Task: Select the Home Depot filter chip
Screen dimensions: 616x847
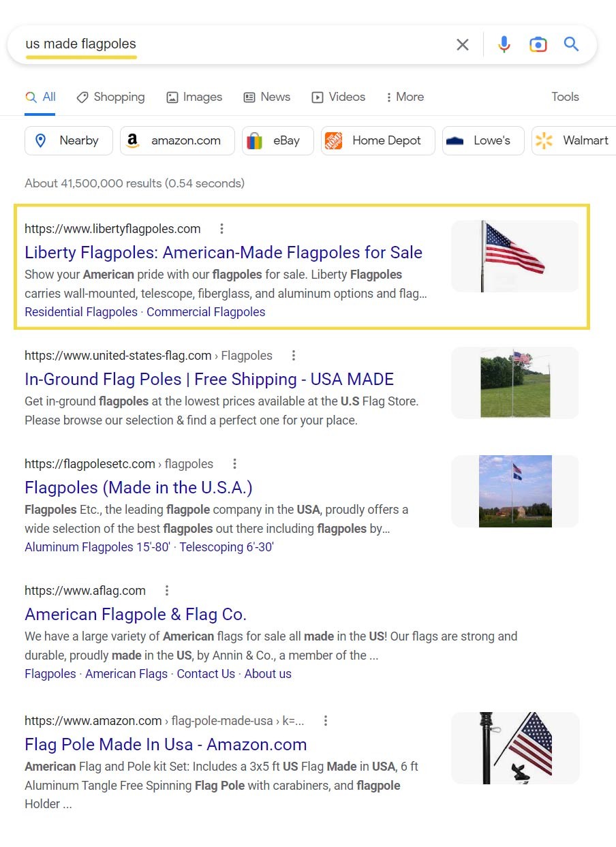Action: (378, 141)
